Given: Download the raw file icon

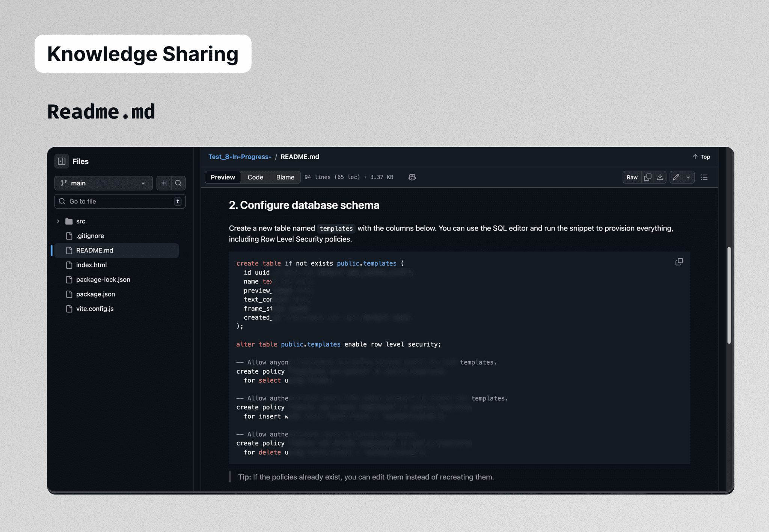Looking at the screenshot, I should 660,177.
